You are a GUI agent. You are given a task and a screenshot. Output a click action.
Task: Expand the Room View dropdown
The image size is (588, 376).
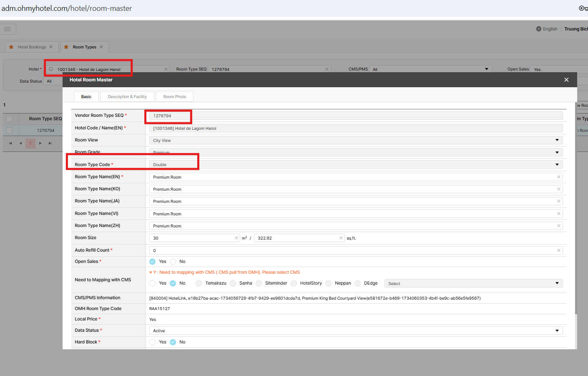(x=557, y=140)
